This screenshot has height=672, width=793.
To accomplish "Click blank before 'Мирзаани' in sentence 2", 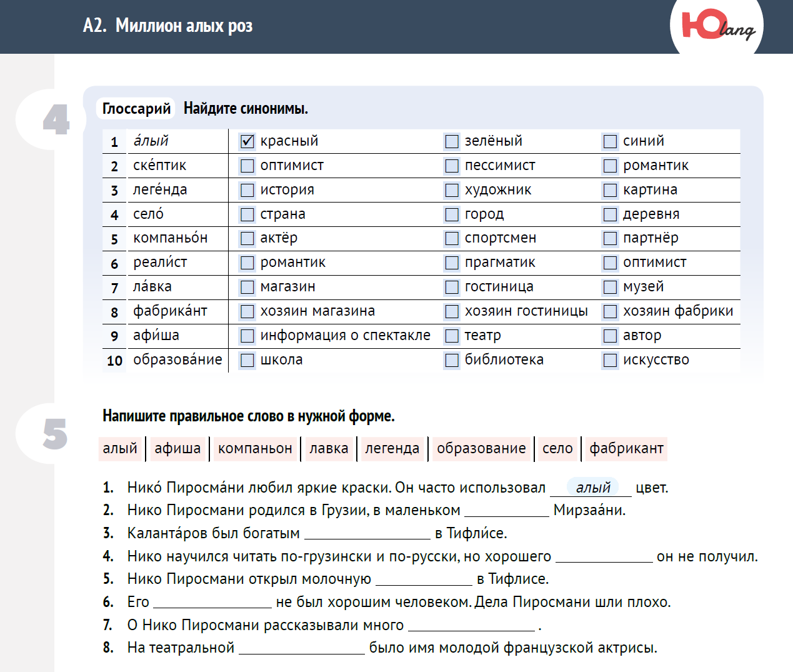I will [x=507, y=511].
